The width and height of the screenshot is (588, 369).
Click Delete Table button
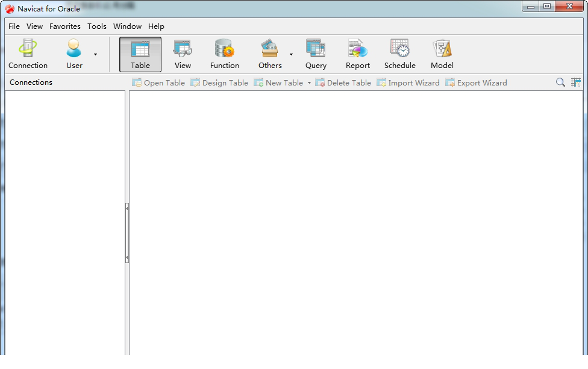pos(343,83)
